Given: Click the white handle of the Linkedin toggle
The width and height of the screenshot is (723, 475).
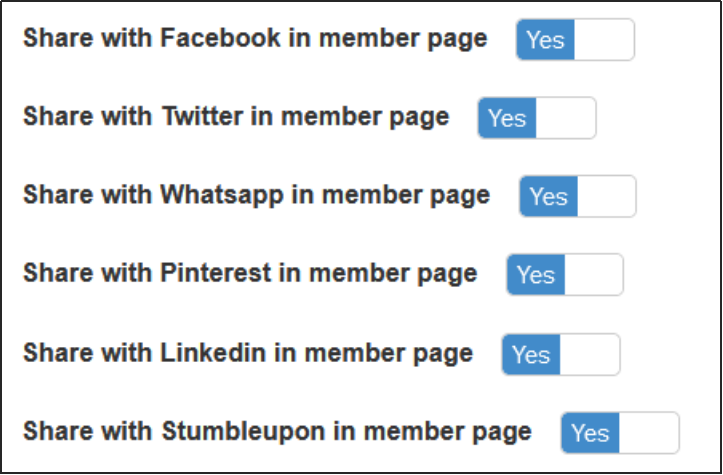Looking at the screenshot, I should click(x=590, y=354).
